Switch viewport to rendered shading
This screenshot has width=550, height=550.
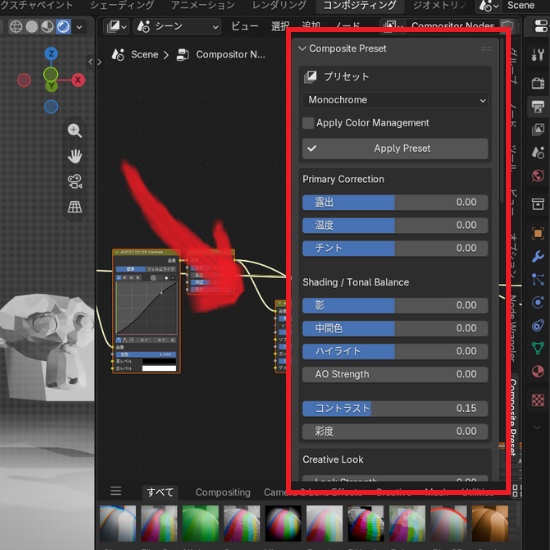coord(63,27)
